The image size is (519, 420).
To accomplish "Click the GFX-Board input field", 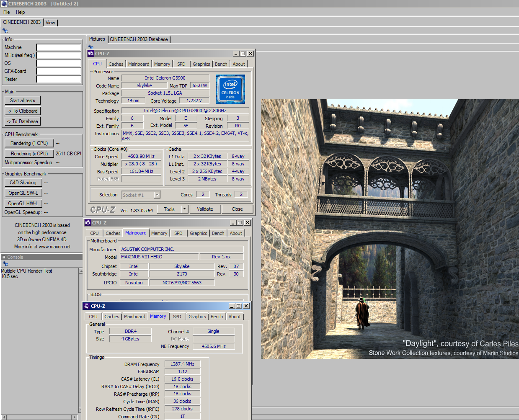I will (58, 71).
